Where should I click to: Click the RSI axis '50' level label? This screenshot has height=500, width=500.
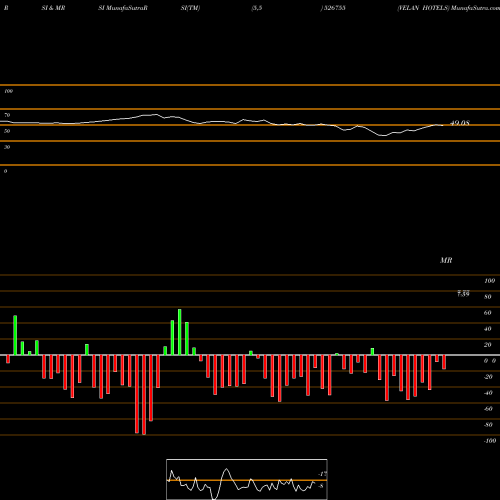(7, 131)
